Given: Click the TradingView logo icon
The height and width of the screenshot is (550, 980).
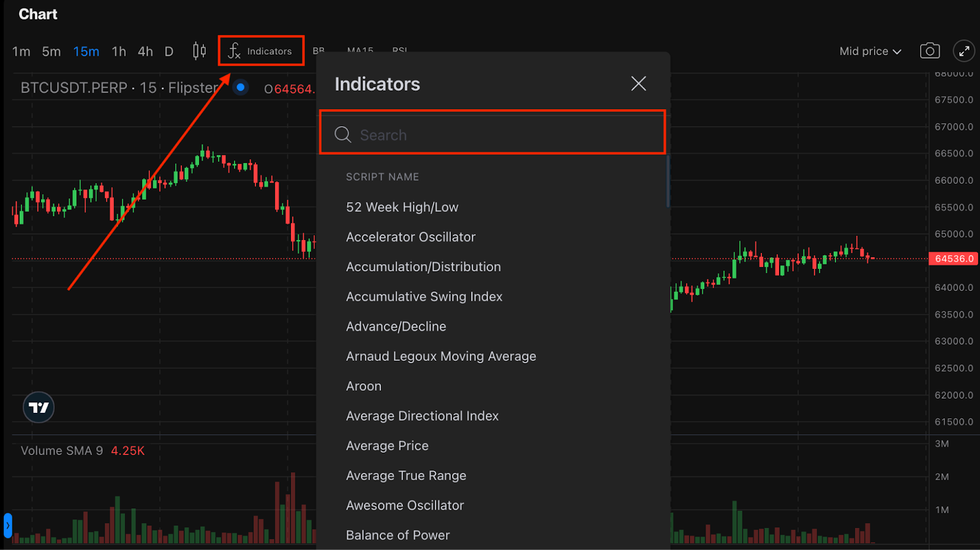Looking at the screenshot, I should click(x=39, y=407).
